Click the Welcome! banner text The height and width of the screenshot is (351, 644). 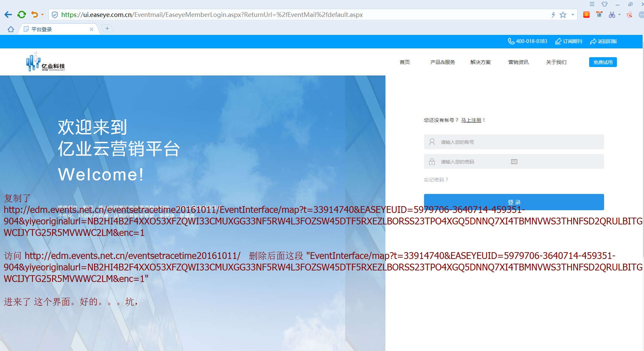coord(101,175)
